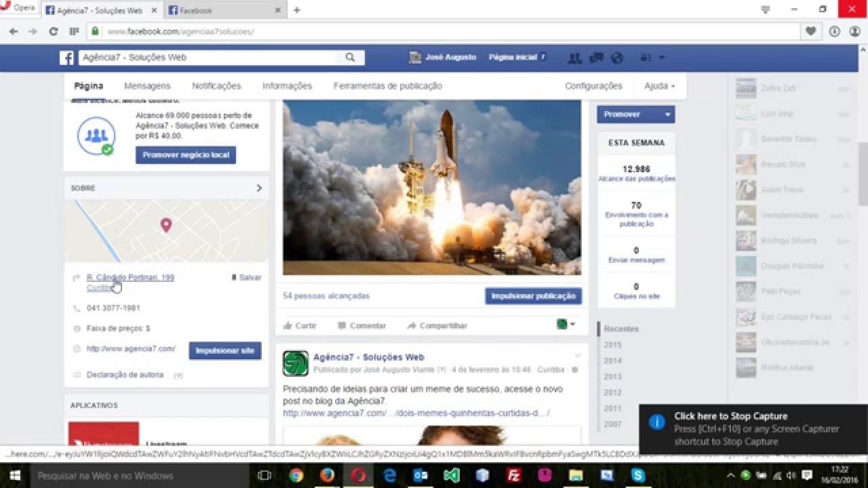Click the bookmark heart icon
The image size is (868, 488).
(x=810, y=31)
